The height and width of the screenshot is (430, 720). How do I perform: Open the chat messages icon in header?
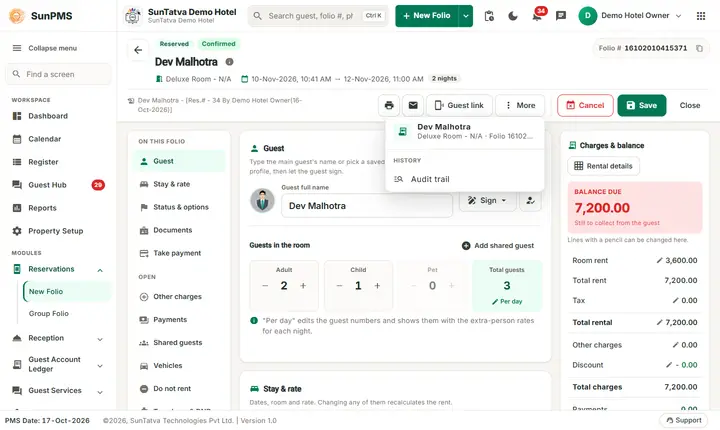click(x=561, y=16)
